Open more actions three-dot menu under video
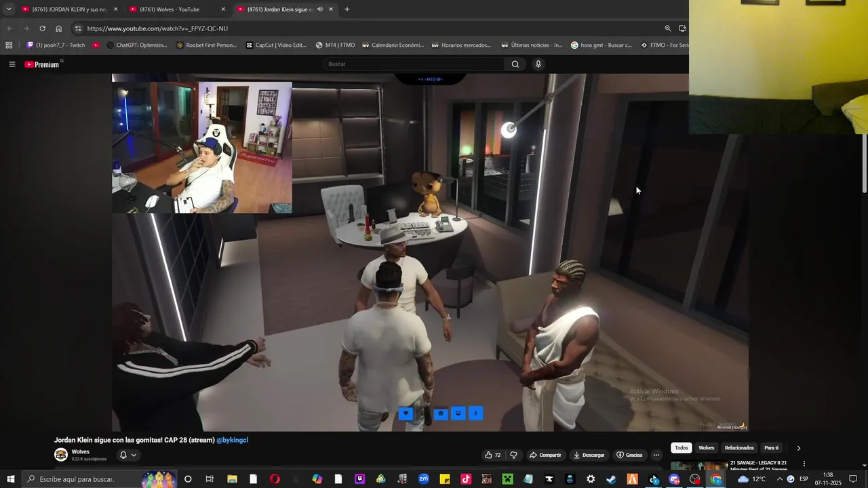The height and width of the screenshot is (488, 868). pyautogui.click(x=656, y=455)
